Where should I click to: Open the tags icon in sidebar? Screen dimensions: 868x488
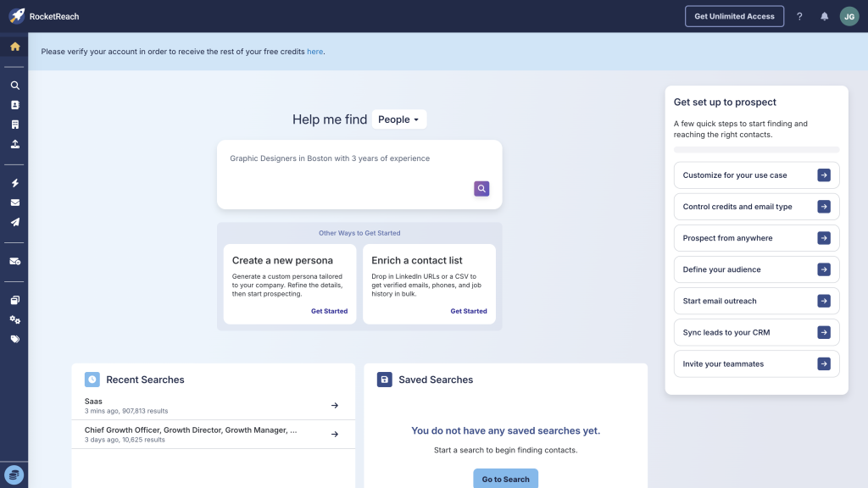pyautogui.click(x=15, y=339)
